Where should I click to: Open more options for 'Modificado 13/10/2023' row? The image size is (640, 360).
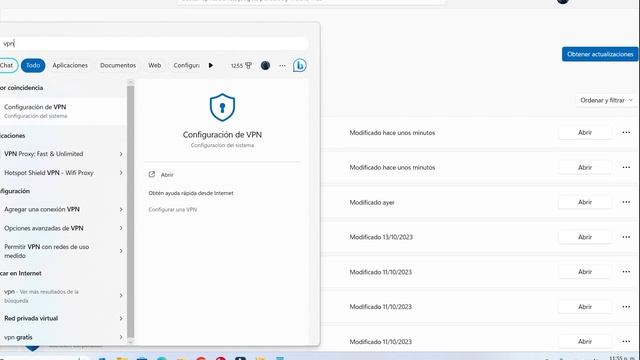click(x=626, y=237)
